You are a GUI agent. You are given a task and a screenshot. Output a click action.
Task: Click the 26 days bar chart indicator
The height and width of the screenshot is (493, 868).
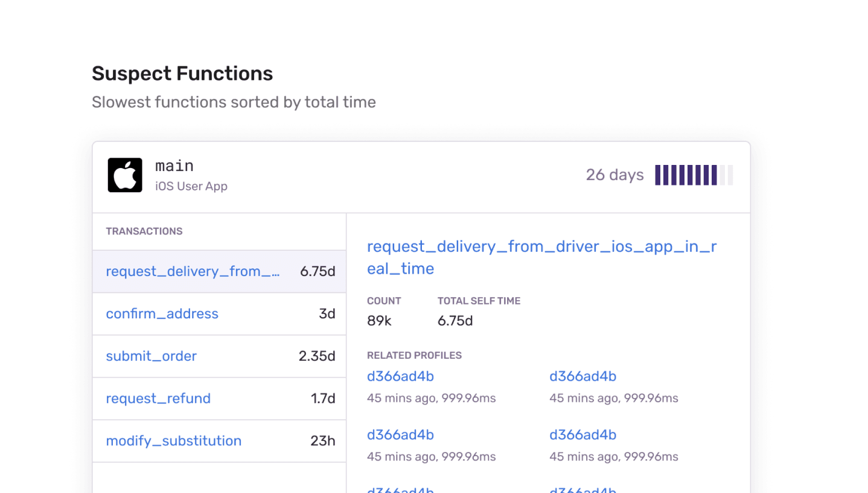694,175
